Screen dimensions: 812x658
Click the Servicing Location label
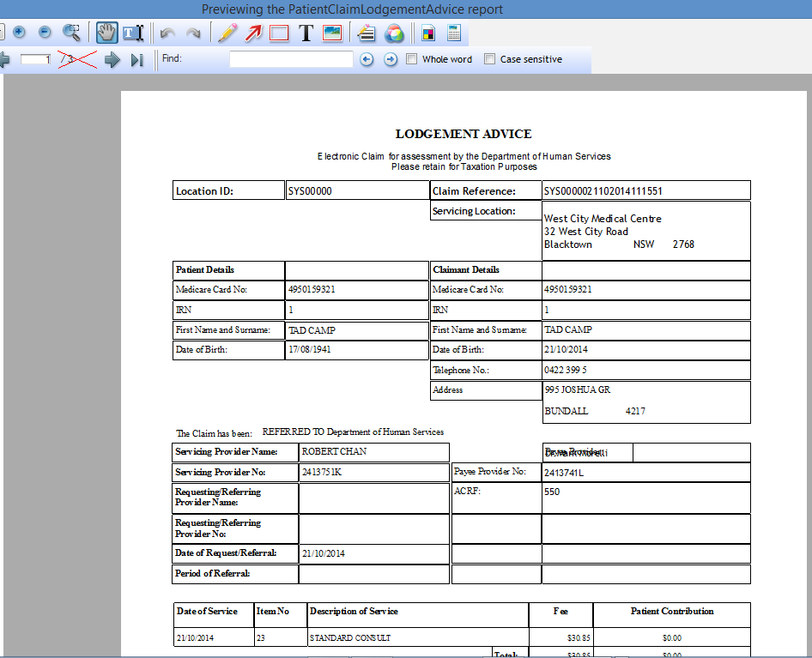(474, 211)
